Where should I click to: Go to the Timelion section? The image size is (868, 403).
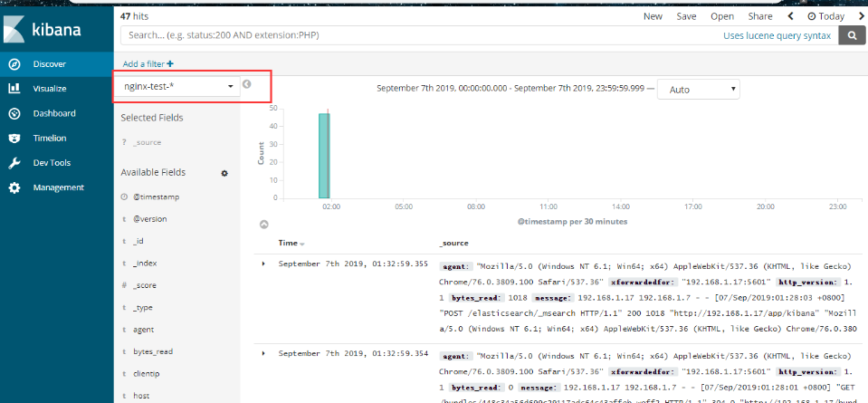point(49,139)
